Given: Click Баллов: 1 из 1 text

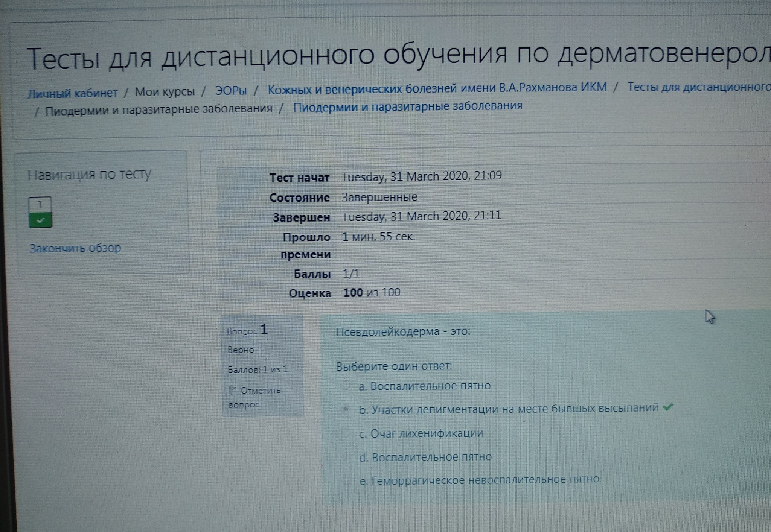Looking at the screenshot, I should tap(258, 369).
